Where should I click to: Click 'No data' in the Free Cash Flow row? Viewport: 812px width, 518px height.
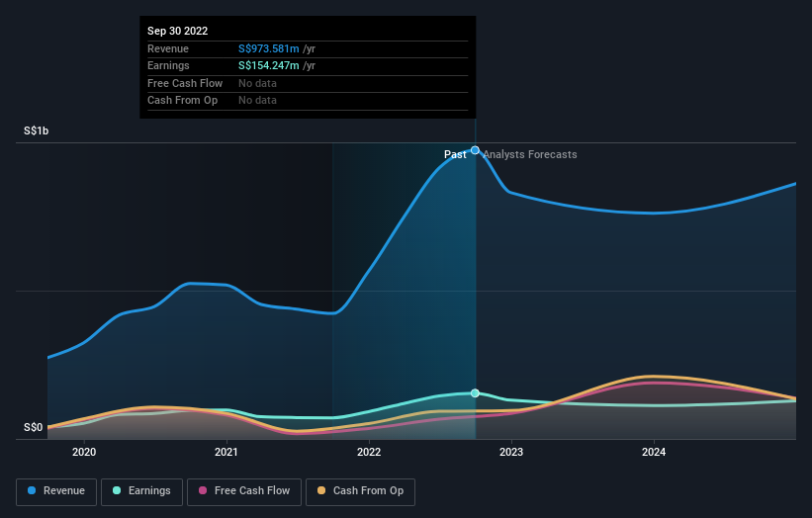[x=257, y=83]
